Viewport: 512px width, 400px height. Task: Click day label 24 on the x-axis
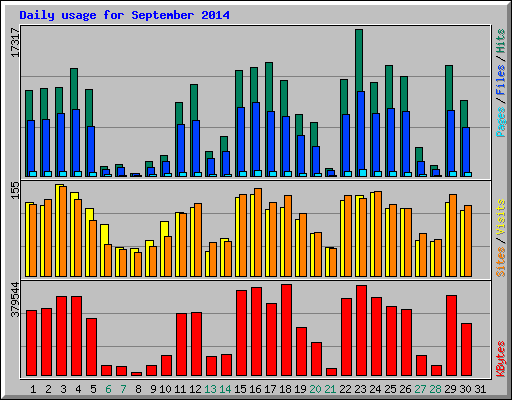375,389
